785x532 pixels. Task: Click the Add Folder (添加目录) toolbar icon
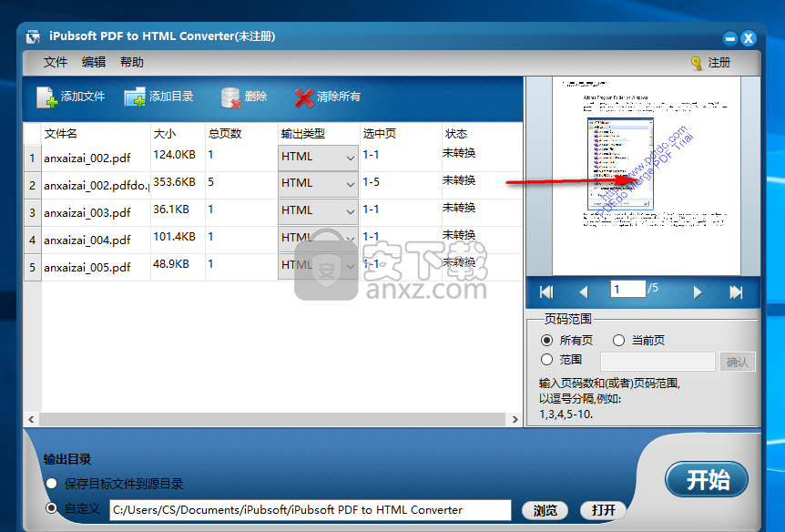point(135,97)
